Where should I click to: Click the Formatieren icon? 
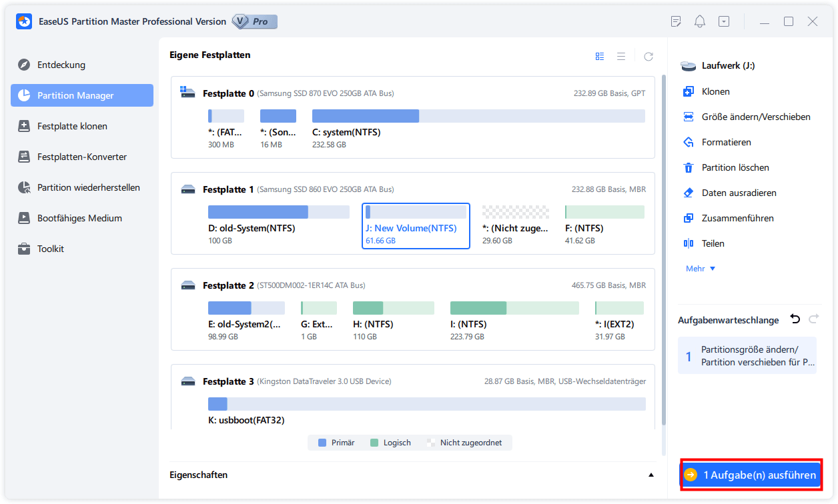(689, 142)
